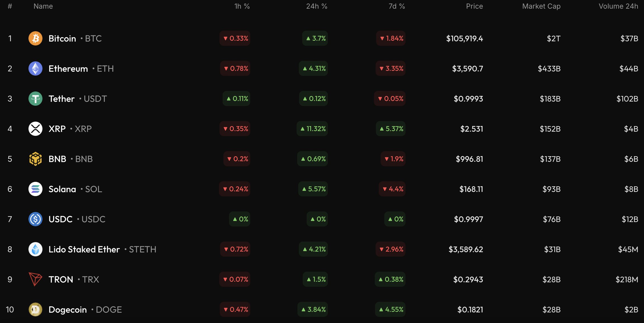Click Solana's 4.4% 7d change badge

pyautogui.click(x=392, y=189)
